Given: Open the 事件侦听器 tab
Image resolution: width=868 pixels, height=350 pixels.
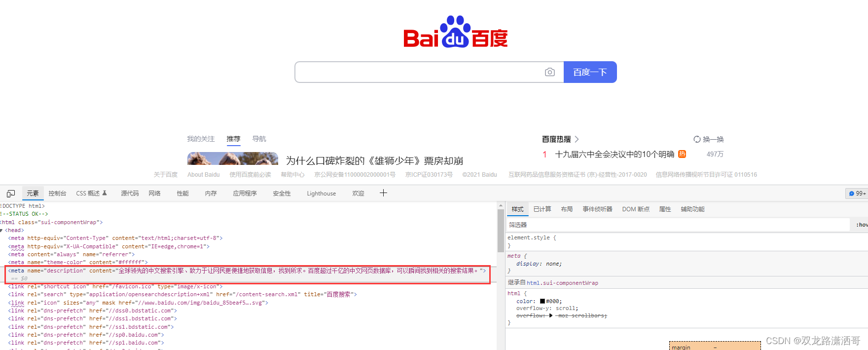Looking at the screenshot, I should [597, 209].
